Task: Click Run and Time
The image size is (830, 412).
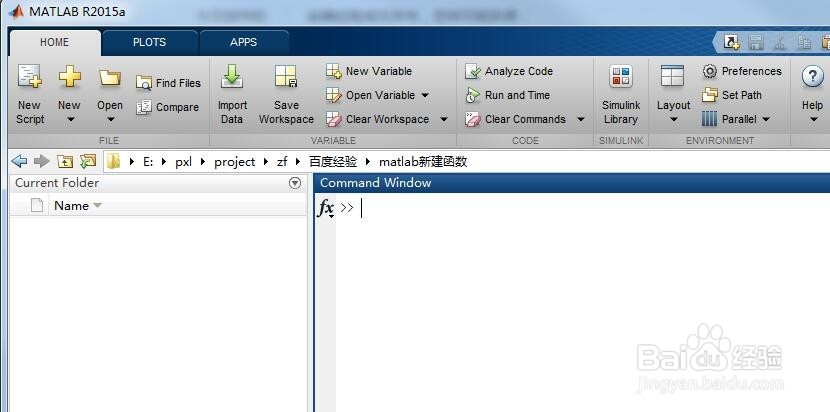Action: (x=508, y=95)
